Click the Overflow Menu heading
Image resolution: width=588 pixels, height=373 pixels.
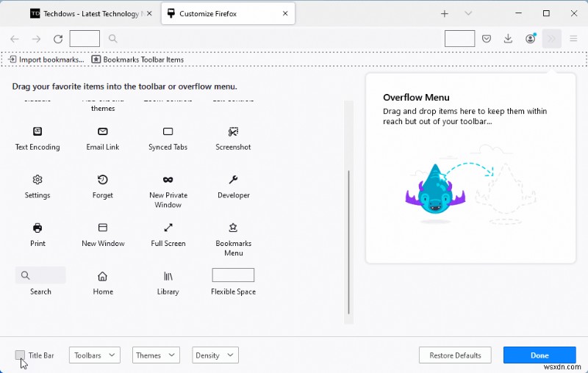416,98
